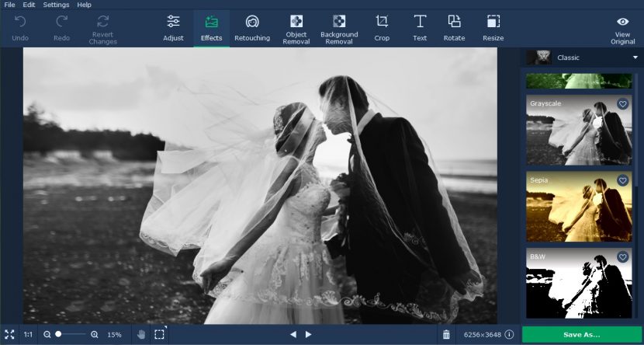The image size is (644, 345).
Task: Favorite the Sepia effect heart
Action: pyautogui.click(x=622, y=180)
